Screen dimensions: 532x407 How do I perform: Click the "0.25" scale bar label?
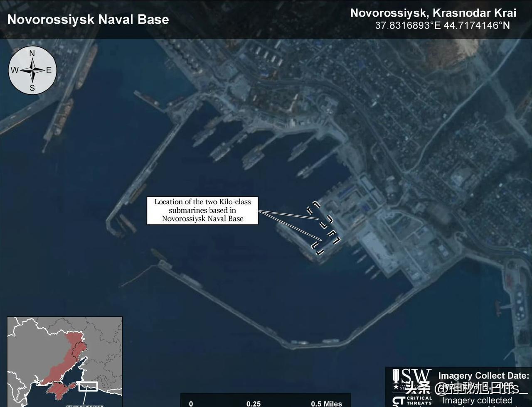tap(254, 404)
